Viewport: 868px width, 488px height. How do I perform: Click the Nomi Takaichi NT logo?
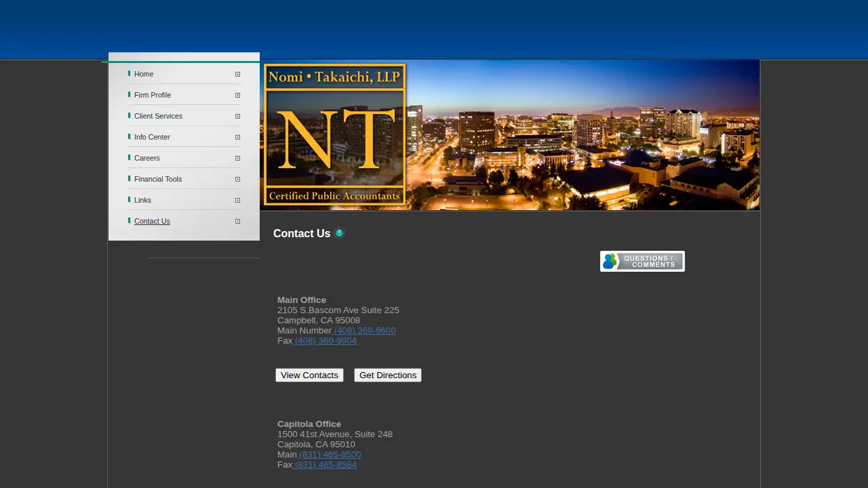pos(335,134)
